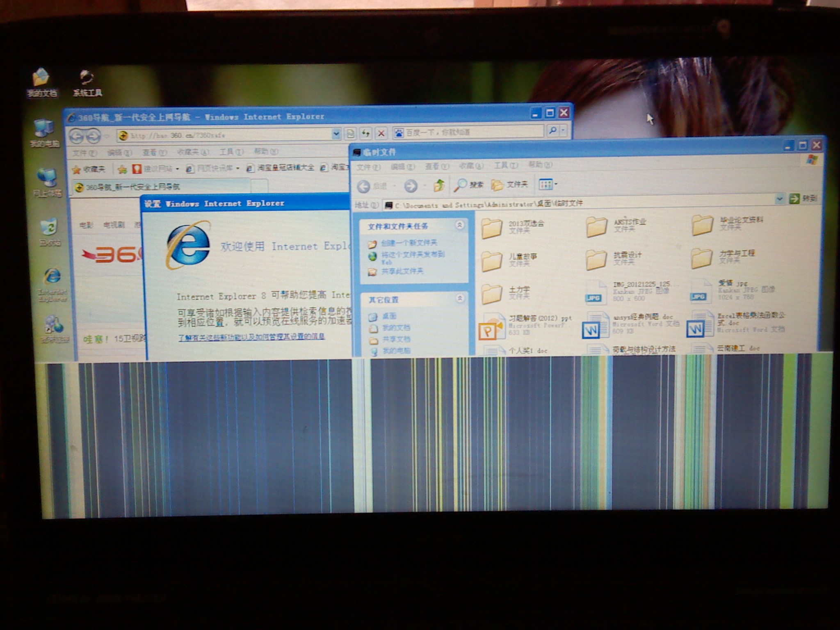Collapse 文件和文件夹任务 panel
The image size is (840, 630).
[x=460, y=225]
